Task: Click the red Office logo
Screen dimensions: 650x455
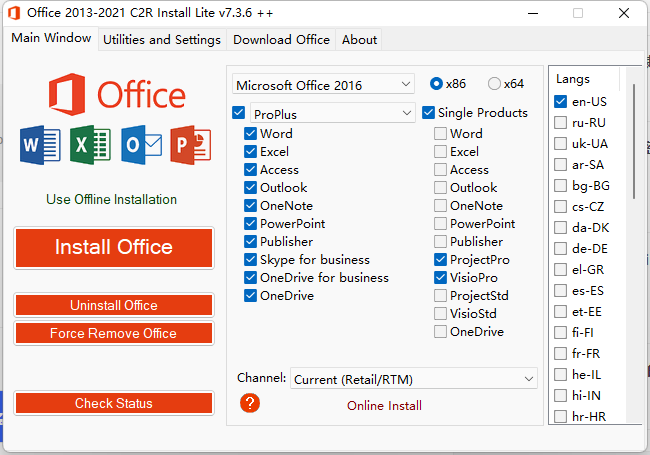Action: click(x=117, y=94)
